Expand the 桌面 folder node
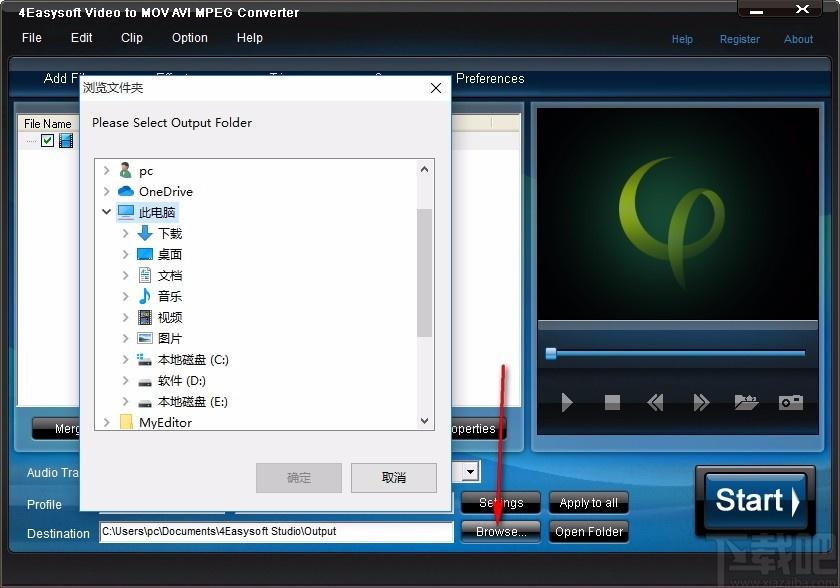Image resolution: width=840 pixels, height=588 pixels. [125, 254]
